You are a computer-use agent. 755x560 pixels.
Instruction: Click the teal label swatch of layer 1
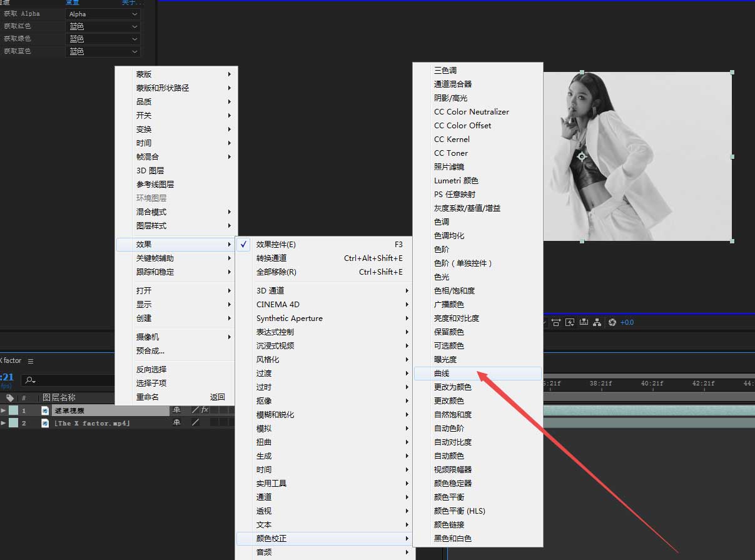pos(13,410)
